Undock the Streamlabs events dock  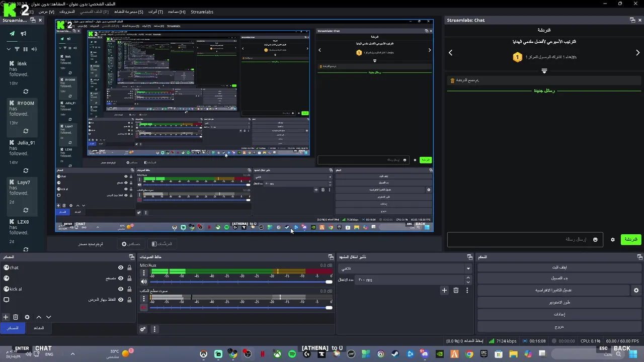pos(32,20)
